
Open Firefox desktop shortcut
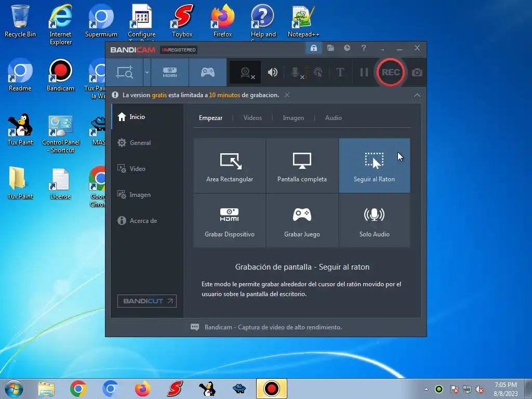pos(222,21)
